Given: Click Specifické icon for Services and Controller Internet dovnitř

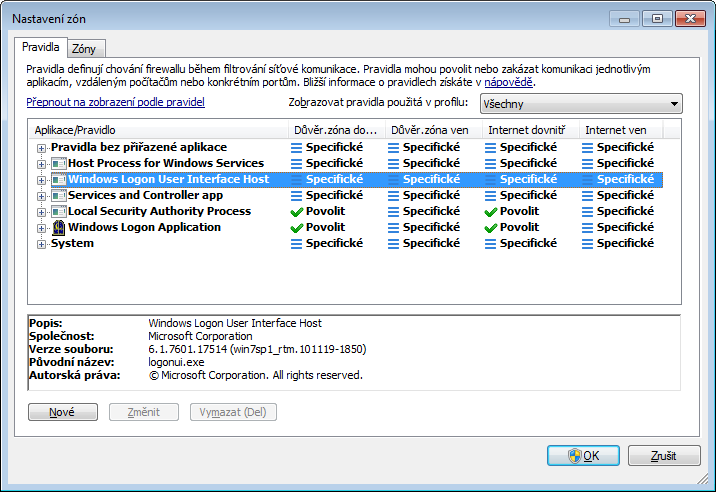Looking at the screenshot, I should click(491, 196).
